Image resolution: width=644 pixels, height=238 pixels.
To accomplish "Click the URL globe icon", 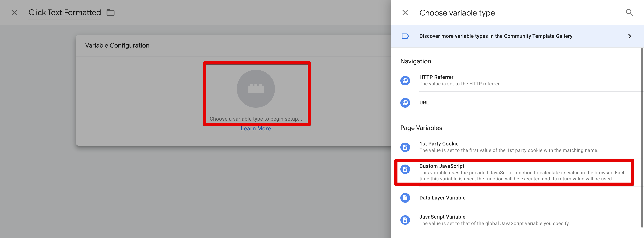I will pos(405,103).
